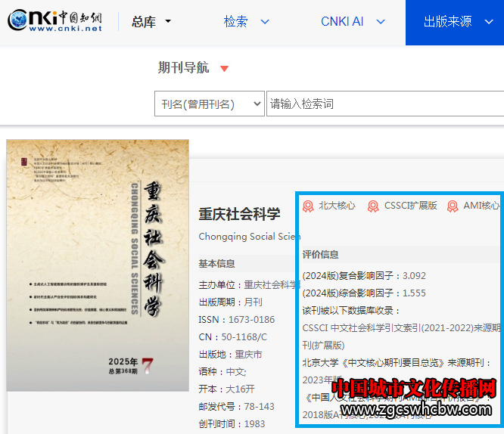Screen dimensions: 504x434
Task: Expand the 期刊导航 red triangle
Action: [x=223, y=69]
